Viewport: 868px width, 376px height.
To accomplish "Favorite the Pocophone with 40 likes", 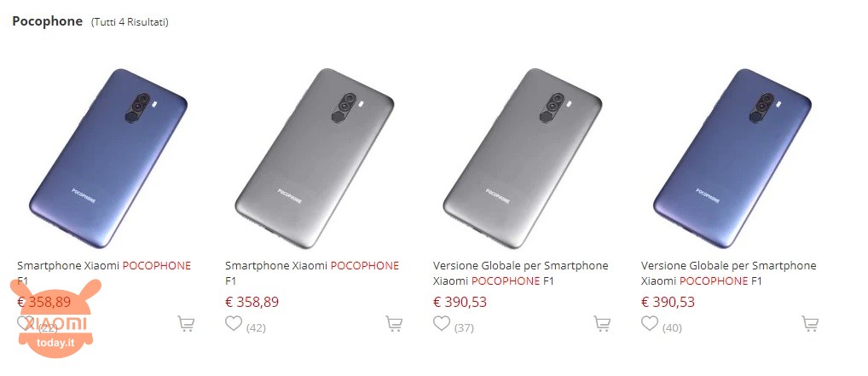I will (x=650, y=323).
